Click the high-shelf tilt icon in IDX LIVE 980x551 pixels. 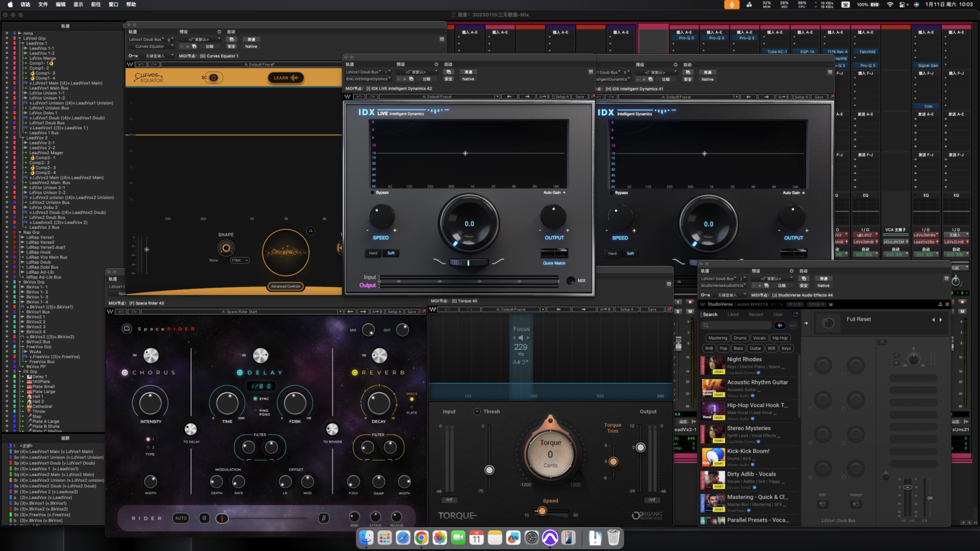pyautogui.click(x=497, y=261)
